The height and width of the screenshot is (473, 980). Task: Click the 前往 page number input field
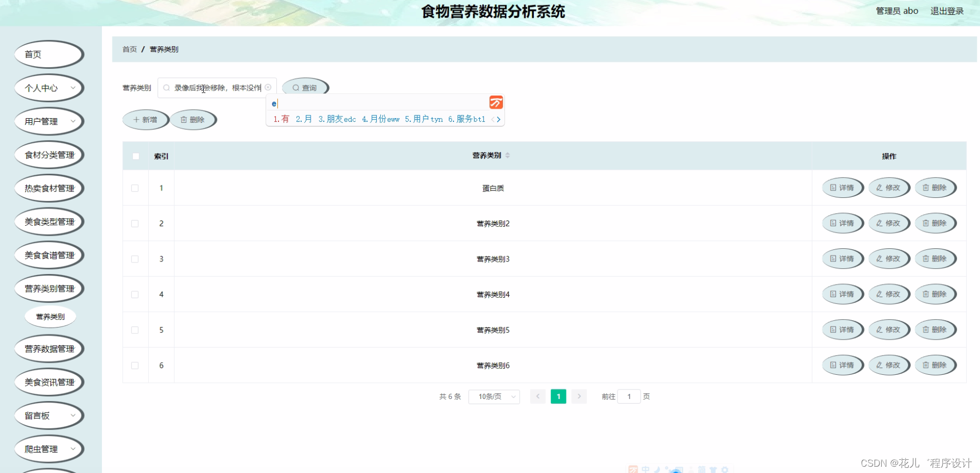click(629, 396)
